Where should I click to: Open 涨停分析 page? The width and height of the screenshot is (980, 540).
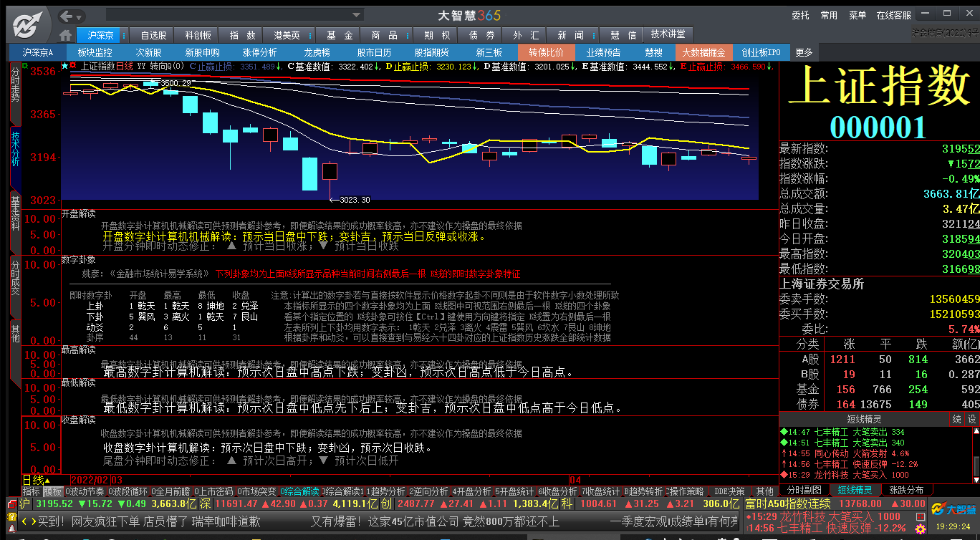259,52
